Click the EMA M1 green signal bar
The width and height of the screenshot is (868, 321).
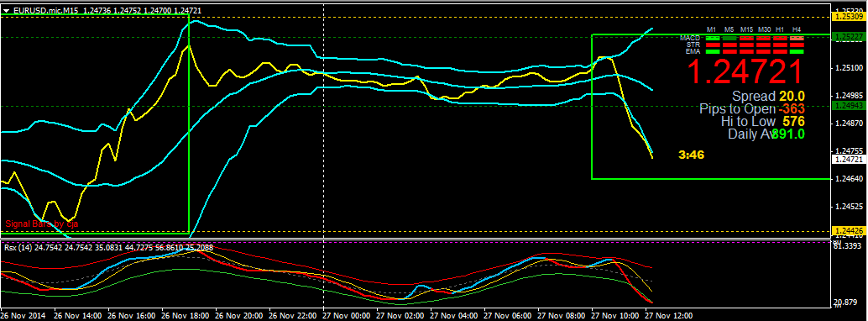[713, 51]
